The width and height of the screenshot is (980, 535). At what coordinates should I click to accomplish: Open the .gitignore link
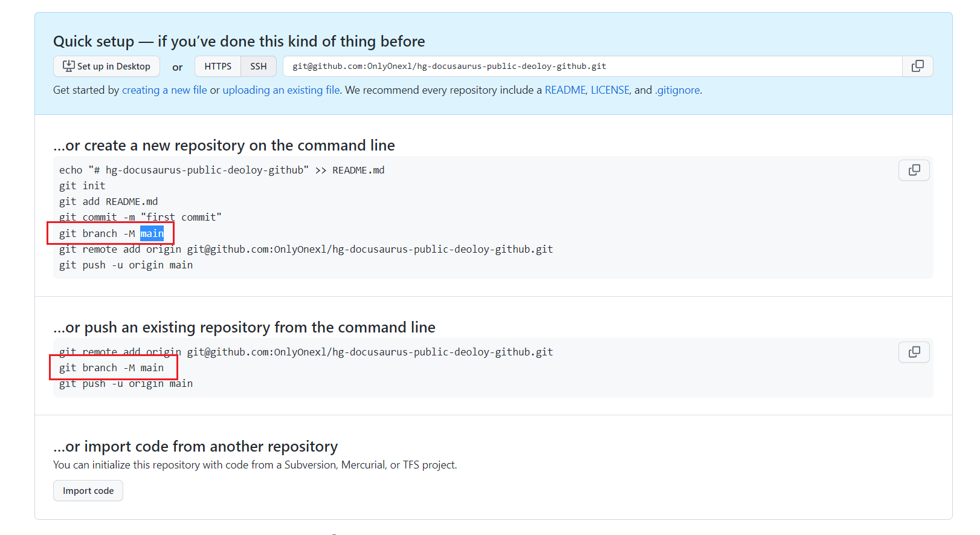678,90
